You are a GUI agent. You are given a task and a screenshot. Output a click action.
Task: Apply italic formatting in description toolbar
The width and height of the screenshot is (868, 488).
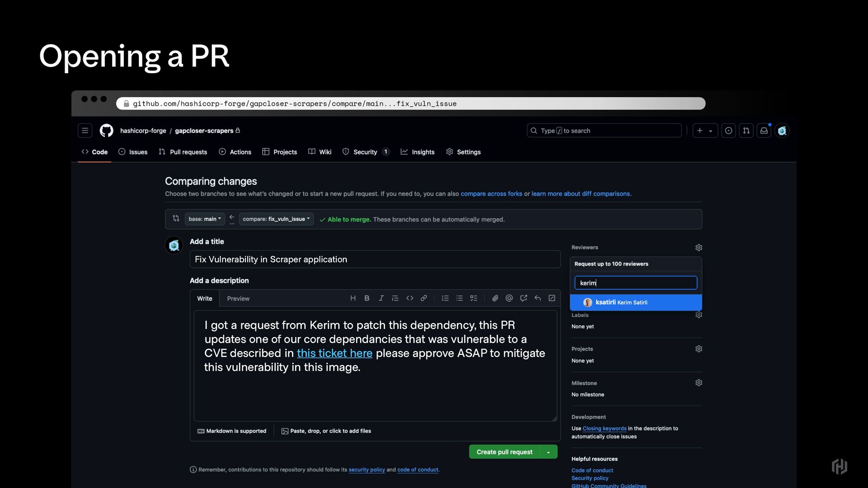pos(381,298)
